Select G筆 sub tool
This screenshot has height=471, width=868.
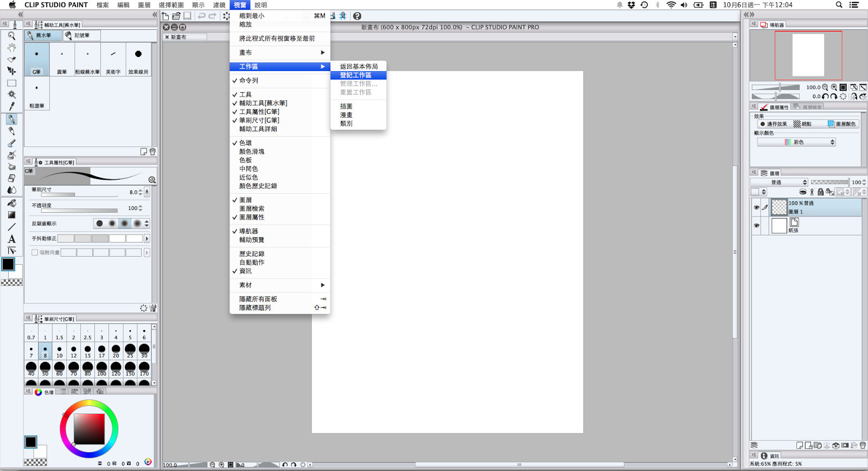pos(37,59)
